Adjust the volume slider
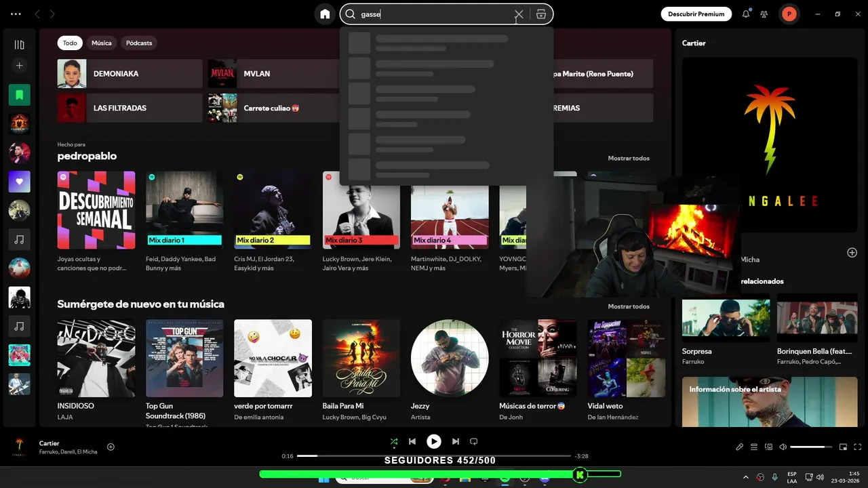 [811, 447]
